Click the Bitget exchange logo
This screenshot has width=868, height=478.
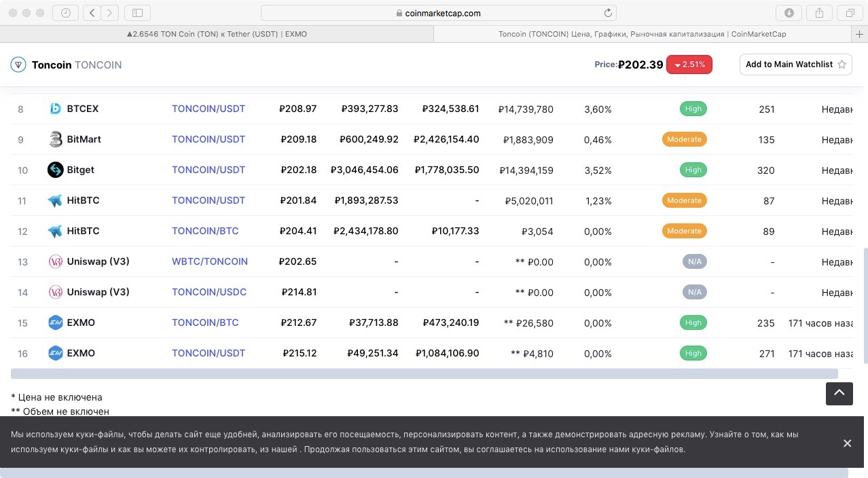56,170
